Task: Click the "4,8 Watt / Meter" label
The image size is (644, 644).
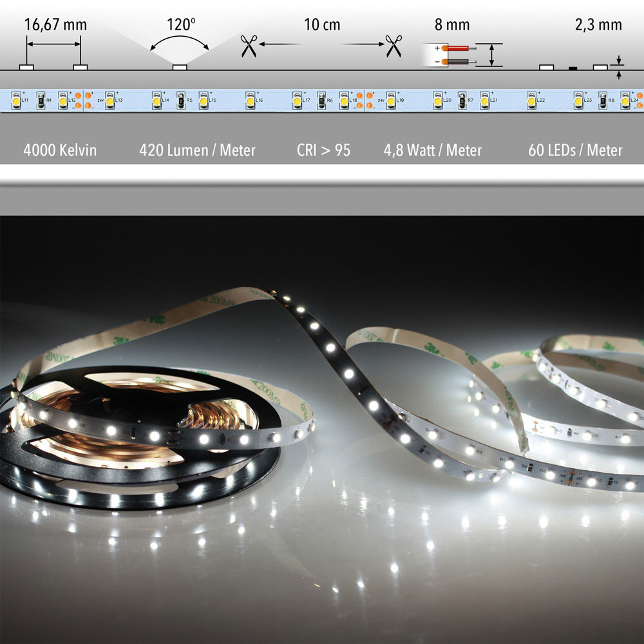Action: click(432, 150)
